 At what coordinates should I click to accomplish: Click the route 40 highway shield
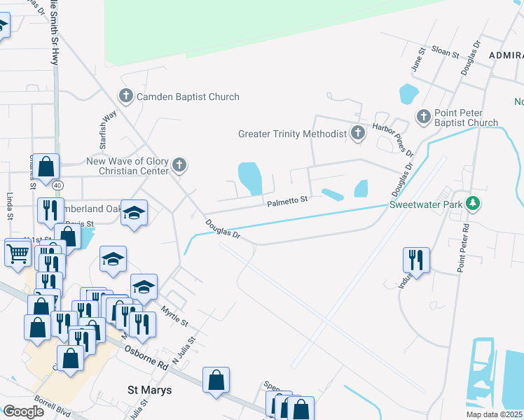pos(58,185)
